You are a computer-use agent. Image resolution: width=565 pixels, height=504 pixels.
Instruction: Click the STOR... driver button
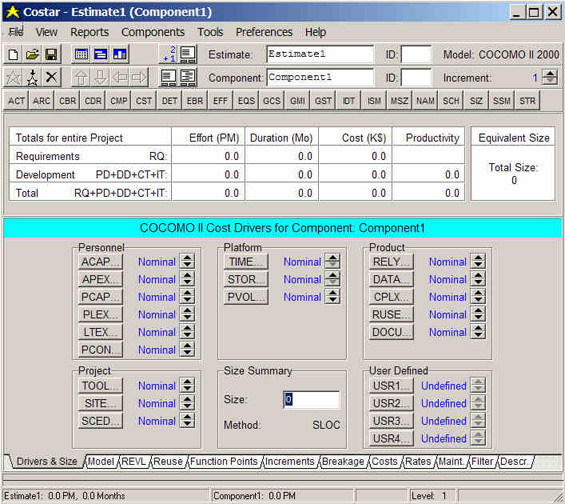246,279
